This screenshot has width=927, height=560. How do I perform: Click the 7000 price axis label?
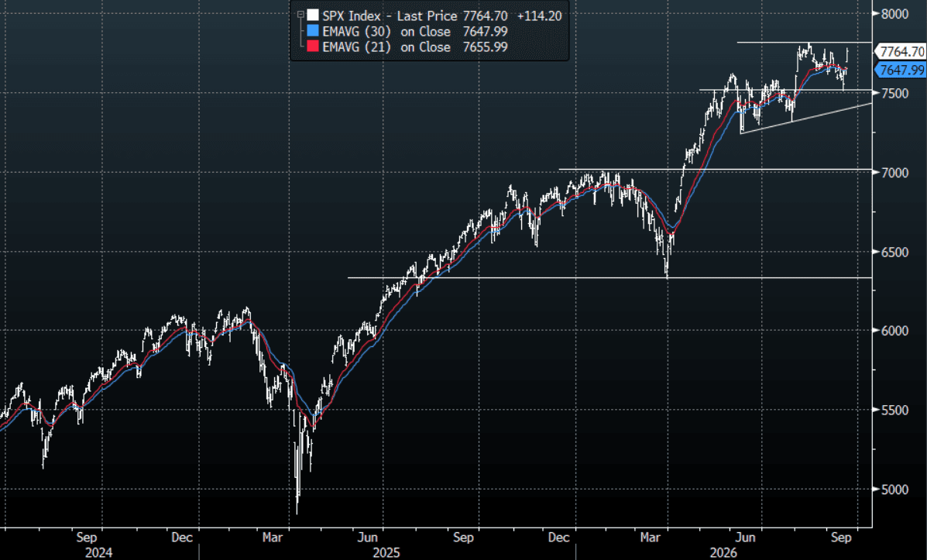coord(894,173)
